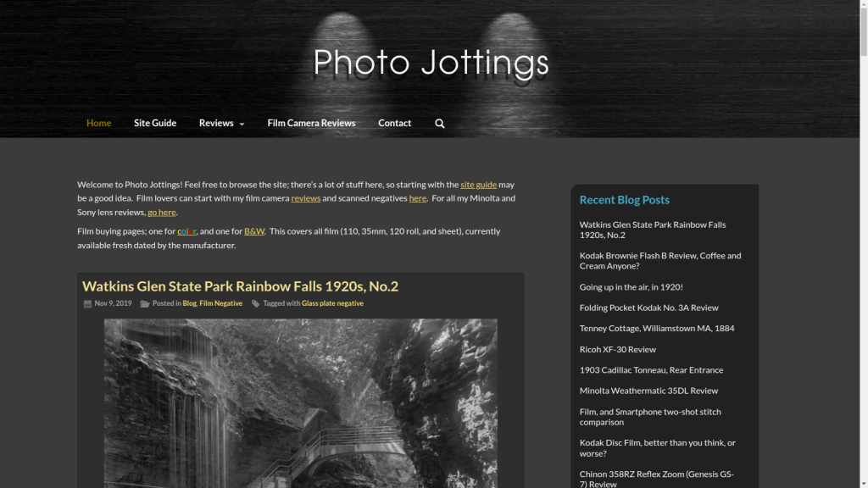
Task: Open the multicolored 'color' film link
Action: pos(186,231)
